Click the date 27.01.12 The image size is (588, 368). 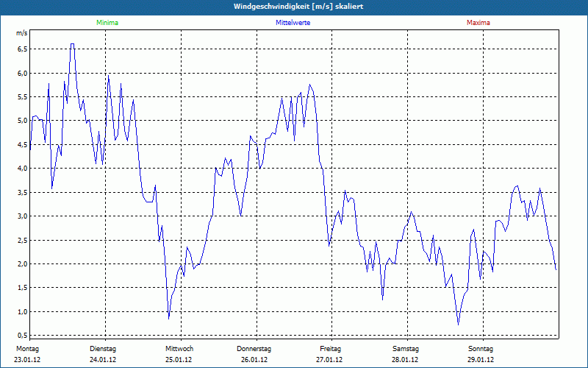click(x=329, y=360)
